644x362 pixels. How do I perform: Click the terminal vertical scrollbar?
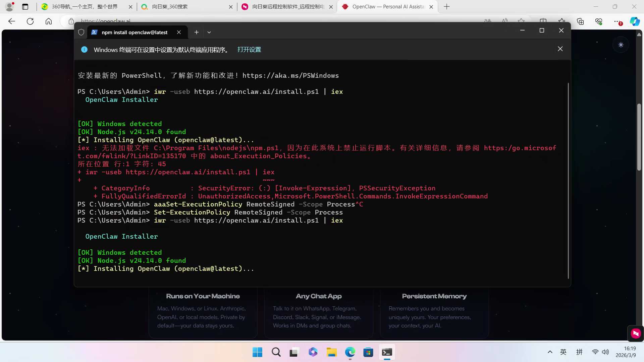[568, 181]
